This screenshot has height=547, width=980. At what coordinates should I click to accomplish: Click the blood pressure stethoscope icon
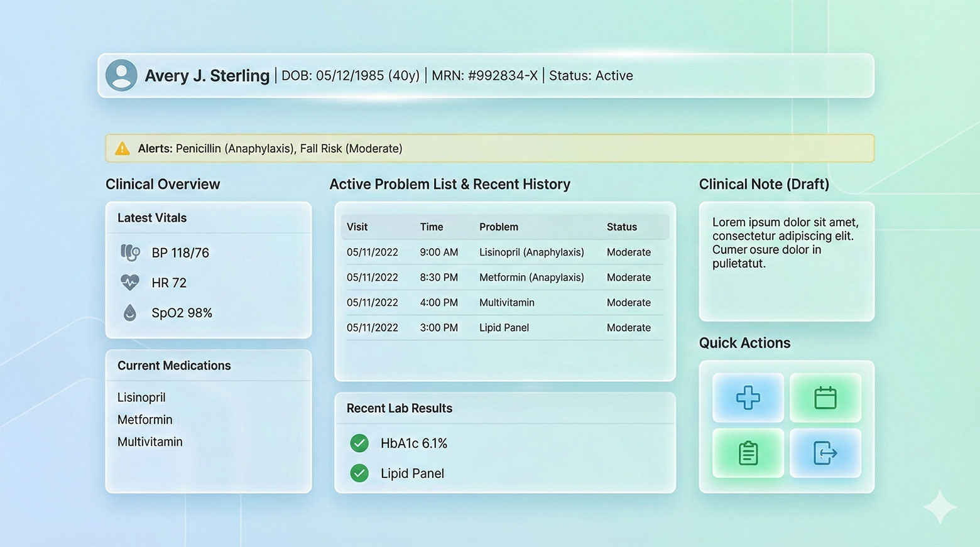tap(130, 252)
